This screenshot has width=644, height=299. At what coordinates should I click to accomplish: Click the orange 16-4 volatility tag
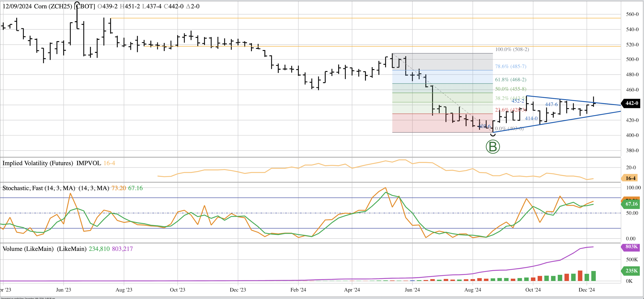[630, 178]
